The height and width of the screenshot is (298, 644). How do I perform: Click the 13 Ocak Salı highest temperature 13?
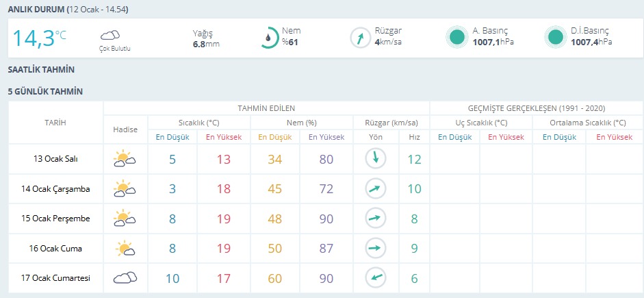[223, 159]
